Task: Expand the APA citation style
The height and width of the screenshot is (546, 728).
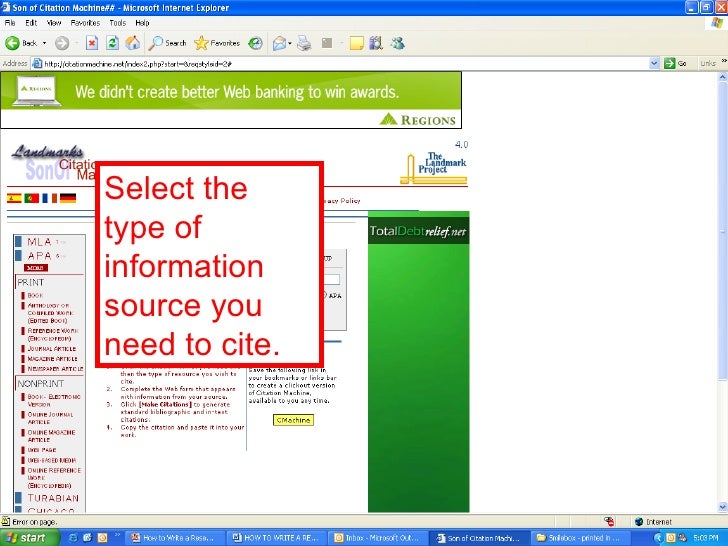Action: click(x=39, y=256)
